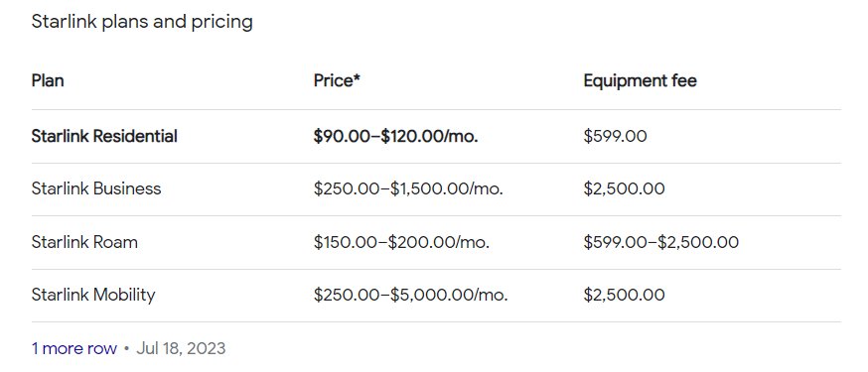Select the 'Equipment fee' column header

coord(640,80)
